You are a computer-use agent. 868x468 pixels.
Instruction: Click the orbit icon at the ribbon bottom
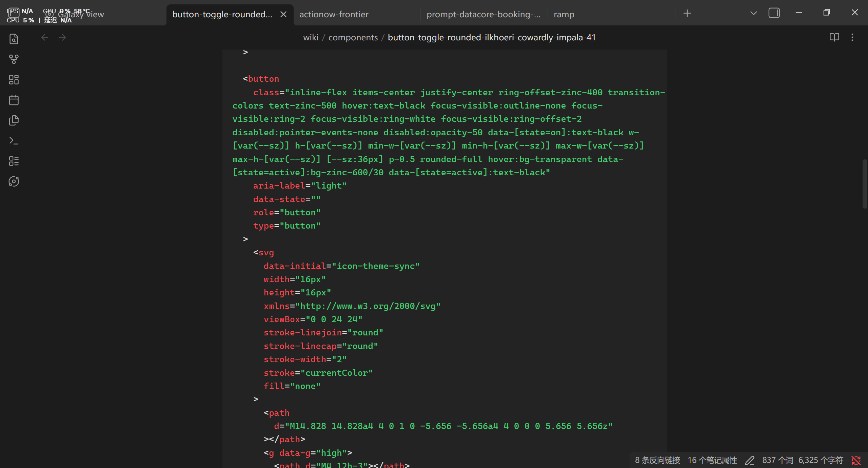14,181
